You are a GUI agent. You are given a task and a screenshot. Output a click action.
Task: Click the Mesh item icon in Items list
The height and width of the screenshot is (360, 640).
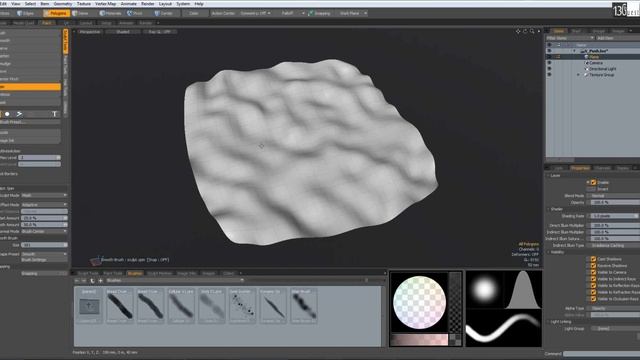[x=587, y=57]
